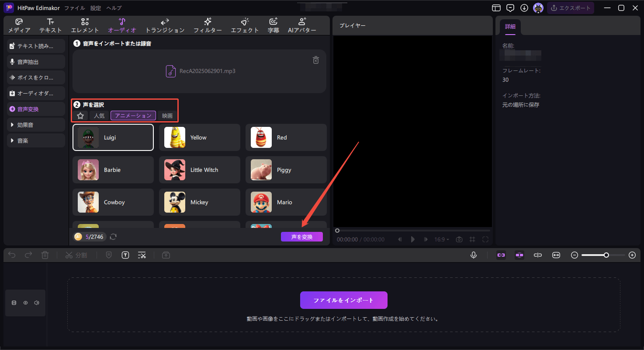Play the preview in the player

pos(413,239)
